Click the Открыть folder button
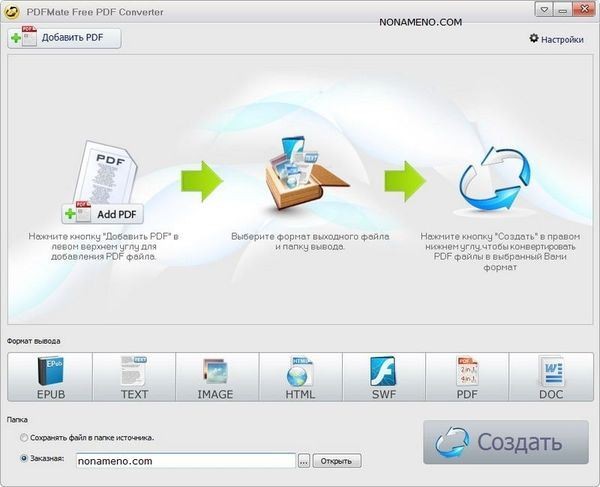This screenshot has height=487, width=600. pos(337,461)
